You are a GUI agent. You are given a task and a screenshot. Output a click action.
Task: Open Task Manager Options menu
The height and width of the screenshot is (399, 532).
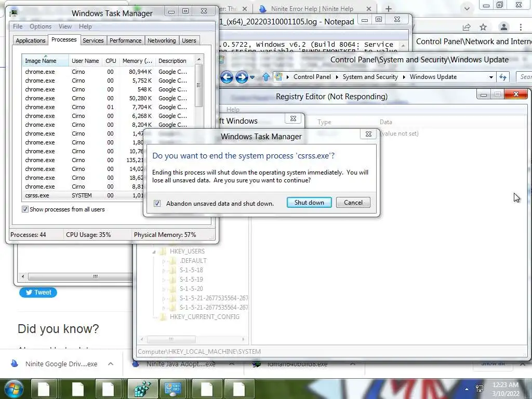[x=41, y=26]
